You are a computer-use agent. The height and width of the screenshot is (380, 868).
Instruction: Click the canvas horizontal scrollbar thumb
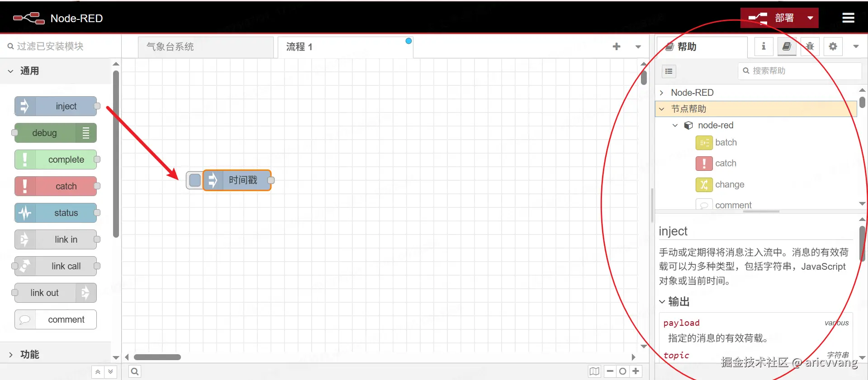click(157, 357)
